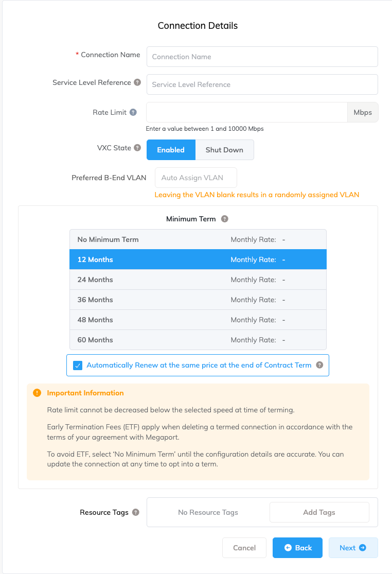Choose the 24 Months term
This screenshot has width=392, height=574.
(198, 280)
